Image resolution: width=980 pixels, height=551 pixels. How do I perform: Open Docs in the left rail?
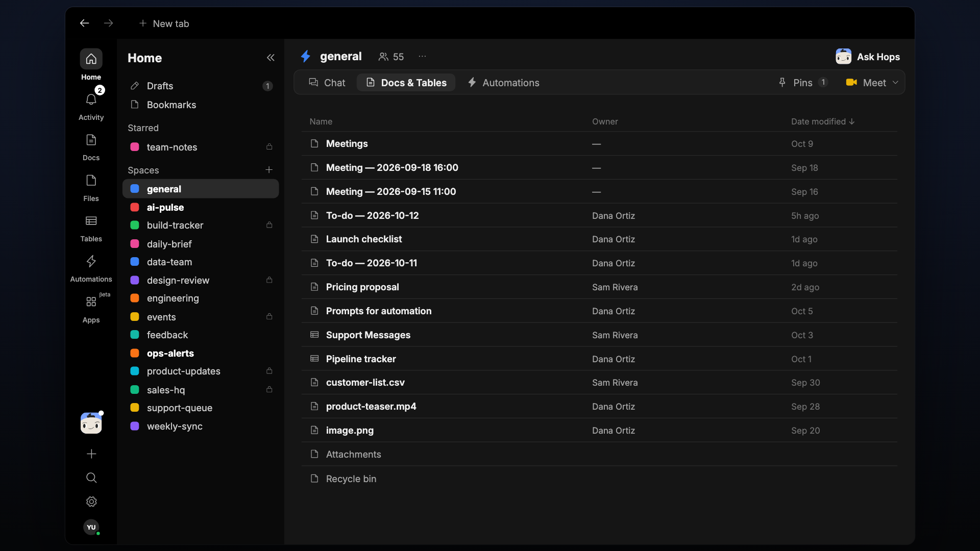coord(91,147)
